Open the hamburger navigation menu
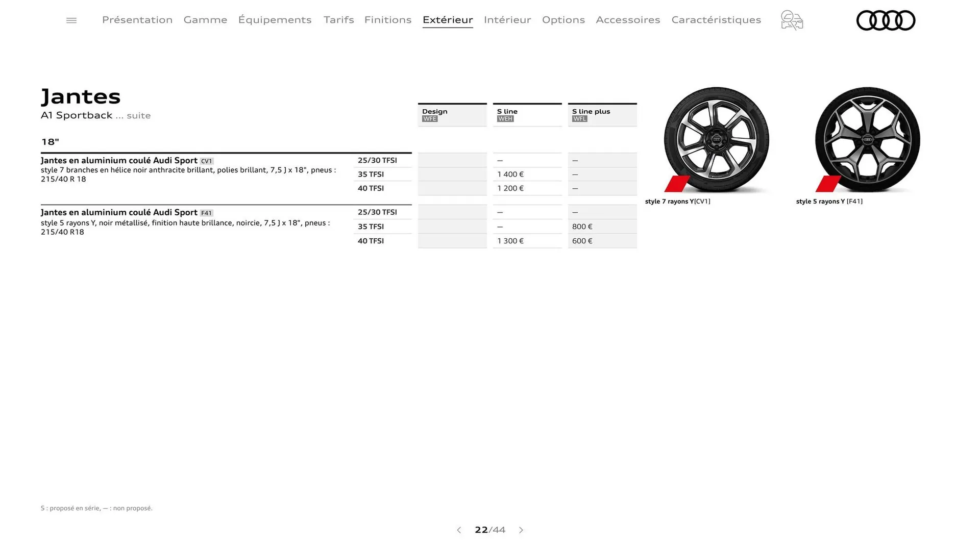This screenshot has height=551, width=980. tap(71, 20)
